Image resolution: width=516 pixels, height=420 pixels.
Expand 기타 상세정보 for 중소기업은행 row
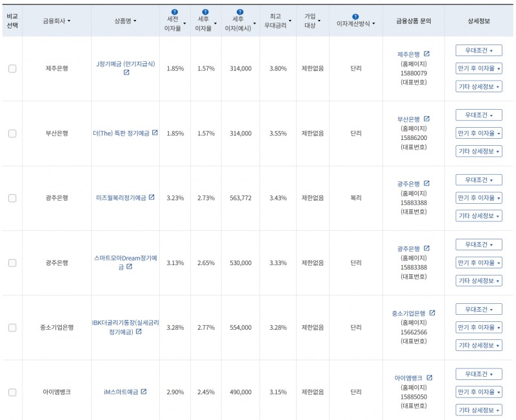click(479, 345)
